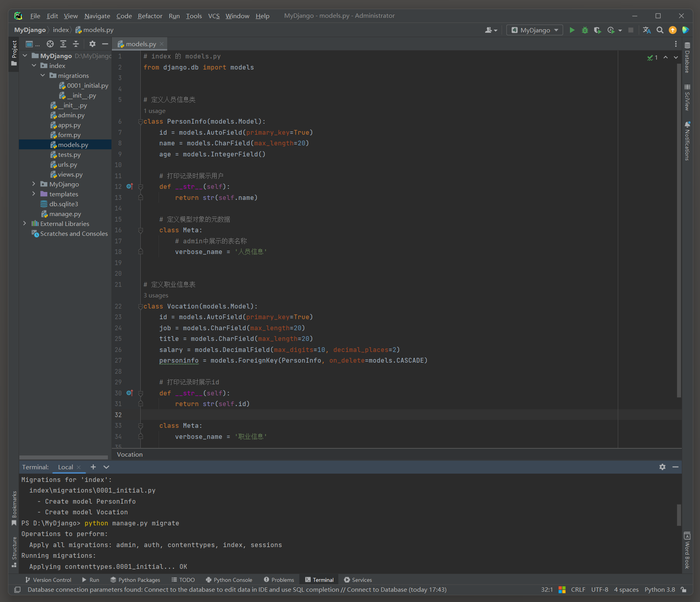
Task: Go to the next highlighted problem
Action: [x=676, y=58]
